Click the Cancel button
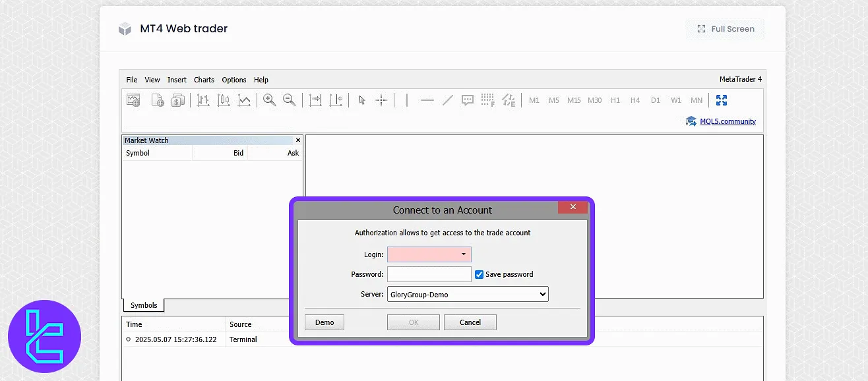The image size is (868, 381). coord(470,322)
